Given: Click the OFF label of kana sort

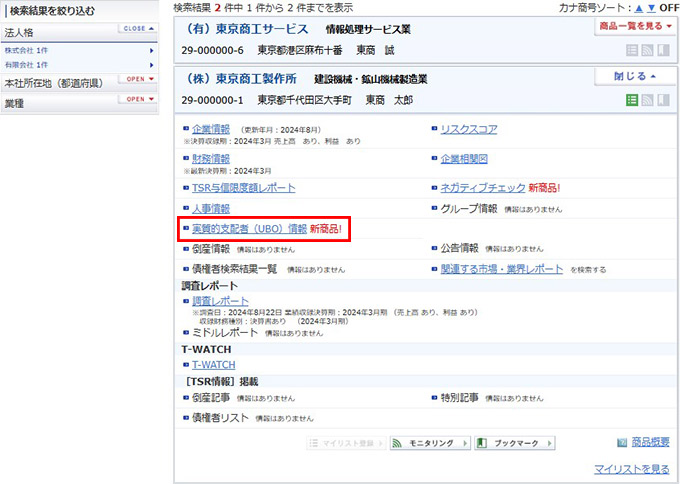Looking at the screenshot, I should point(669,8).
